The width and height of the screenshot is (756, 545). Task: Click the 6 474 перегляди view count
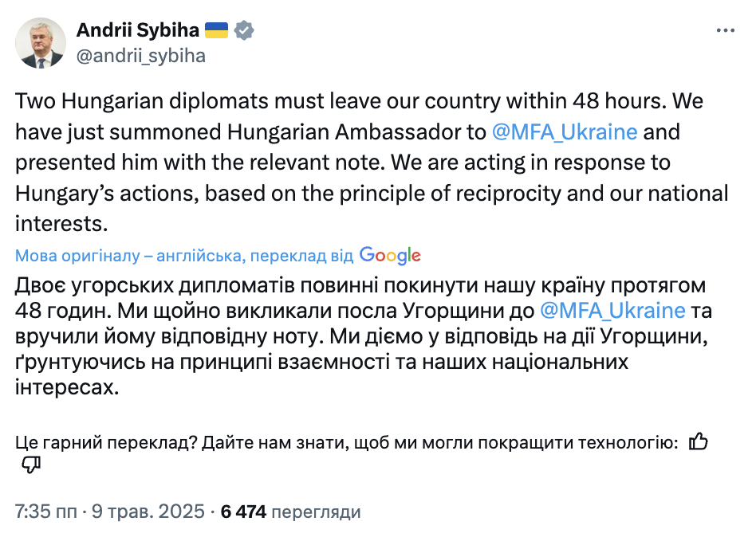click(290, 512)
